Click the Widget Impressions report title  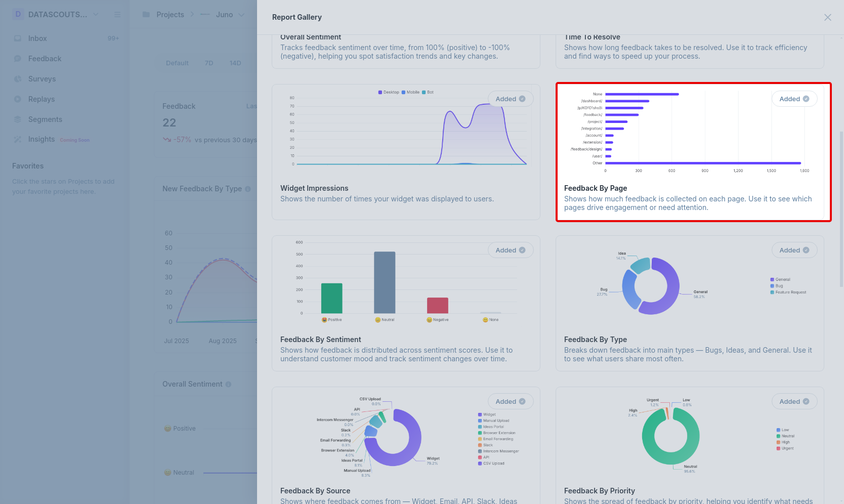pos(314,188)
